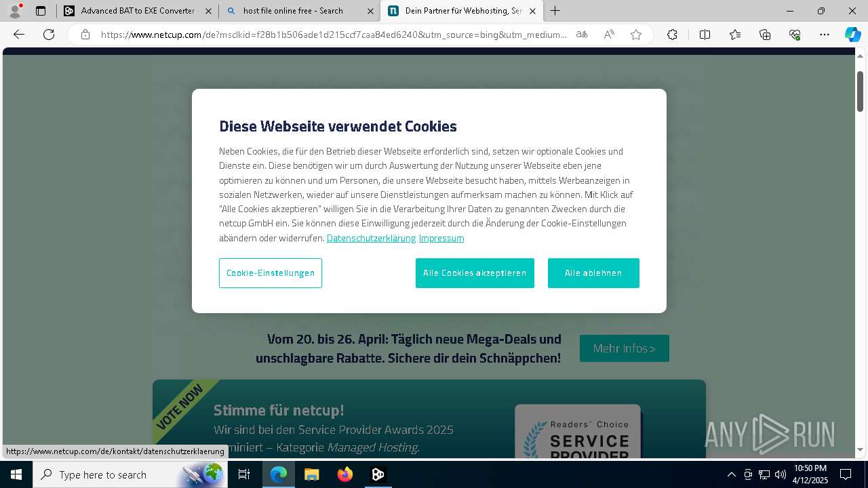Open Copilot icon in Edge toolbar
Image resolution: width=868 pixels, height=488 pixels.
coord(852,35)
